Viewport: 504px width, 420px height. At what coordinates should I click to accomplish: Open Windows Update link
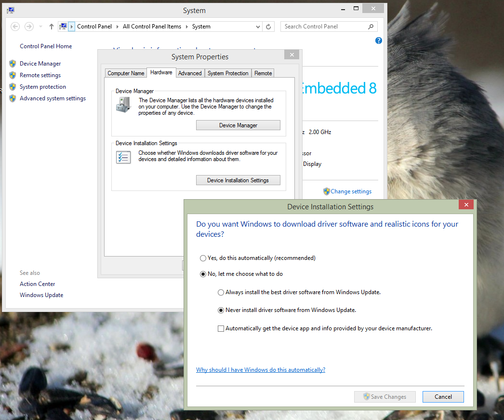point(41,295)
